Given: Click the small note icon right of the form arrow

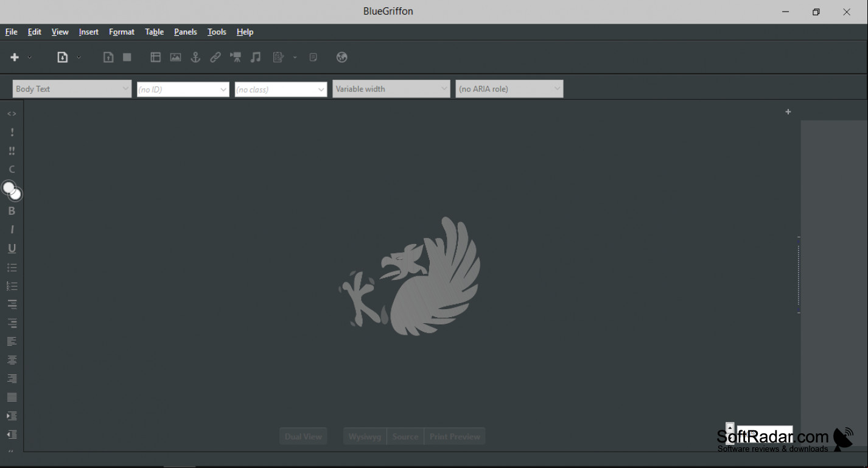Looking at the screenshot, I should [313, 57].
